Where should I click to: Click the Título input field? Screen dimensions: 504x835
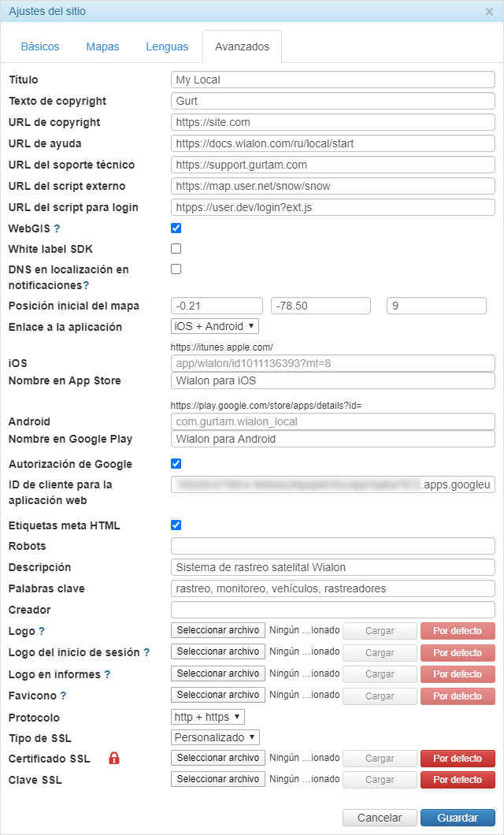[x=332, y=80]
